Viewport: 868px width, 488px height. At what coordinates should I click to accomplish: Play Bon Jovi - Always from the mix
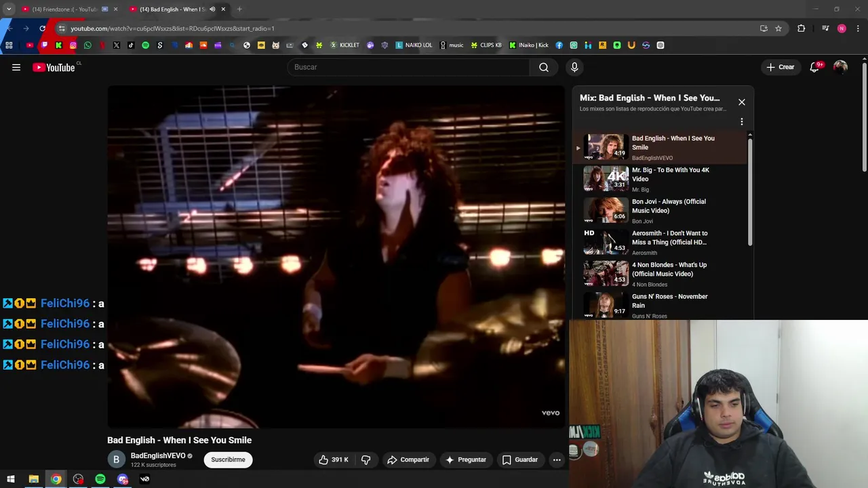(x=661, y=211)
